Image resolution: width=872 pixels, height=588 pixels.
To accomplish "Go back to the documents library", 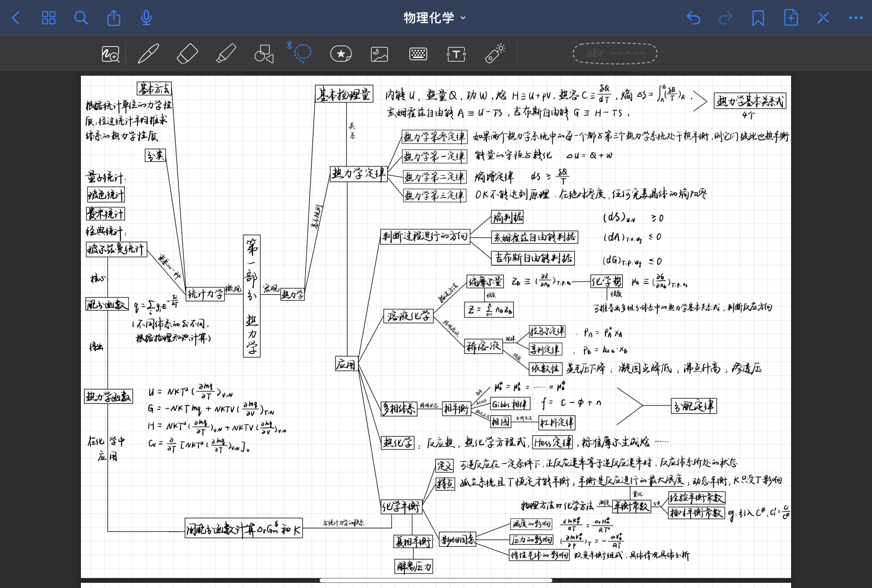I will [16, 18].
